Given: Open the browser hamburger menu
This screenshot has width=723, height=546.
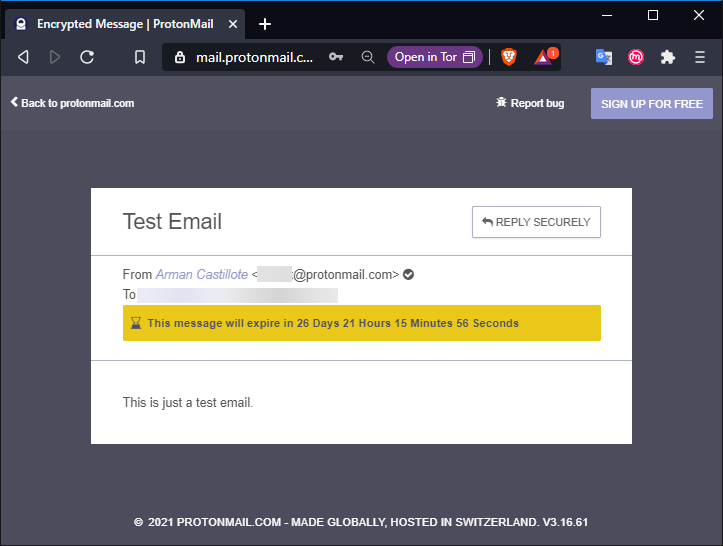Looking at the screenshot, I should pyautogui.click(x=699, y=57).
